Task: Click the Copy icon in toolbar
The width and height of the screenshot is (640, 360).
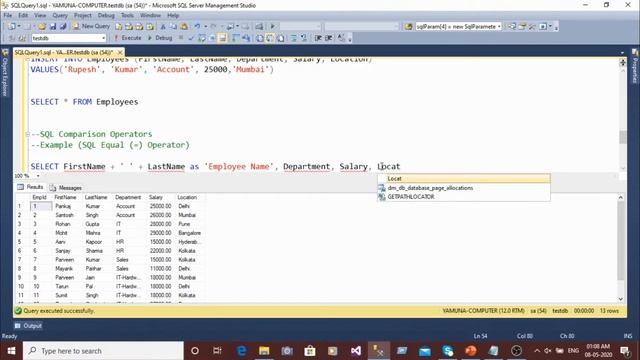Action: (173, 27)
